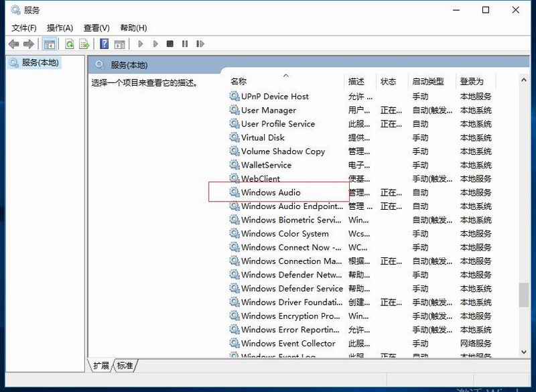Screen dimensions: 536x392
Task: Click the gear icon beside User Manager
Action: 234,110
